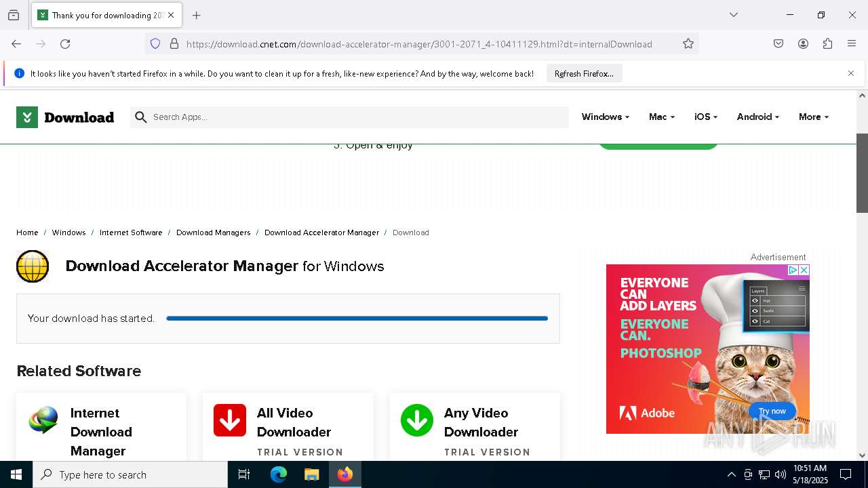Click the page vertical scrollbar thumb
The image size is (868, 488).
862,173
